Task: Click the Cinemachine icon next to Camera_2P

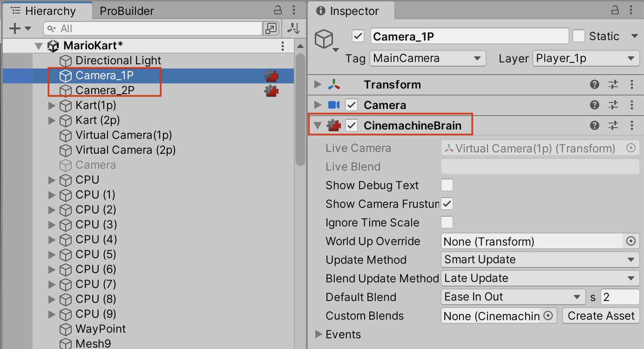Action: (271, 91)
